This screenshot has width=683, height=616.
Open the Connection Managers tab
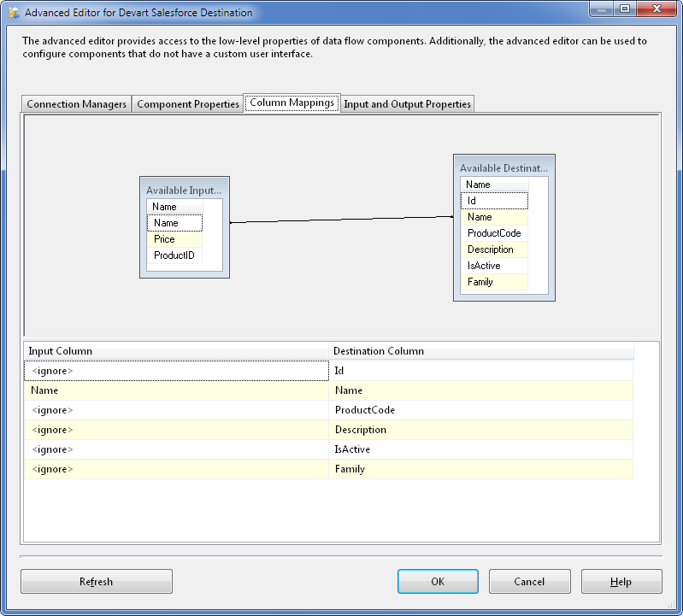coord(76,104)
